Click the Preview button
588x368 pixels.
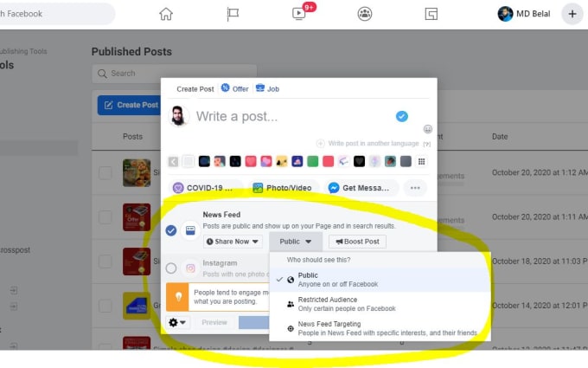point(214,322)
